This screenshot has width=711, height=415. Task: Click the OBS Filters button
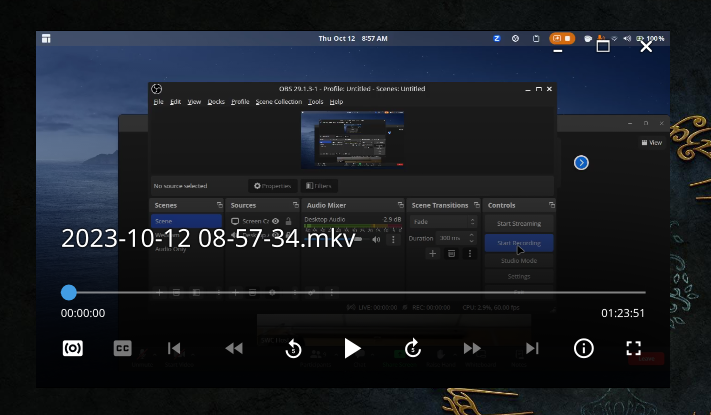click(x=319, y=186)
